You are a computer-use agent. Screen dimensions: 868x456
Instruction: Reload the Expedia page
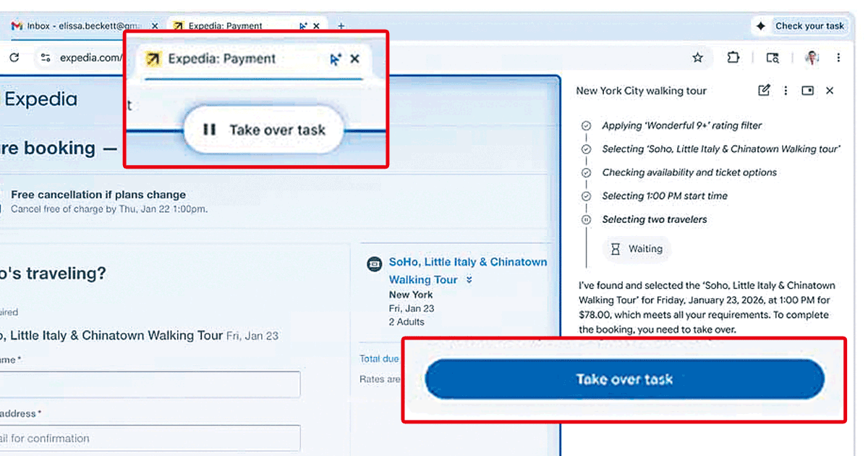click(x=14, y=58)
